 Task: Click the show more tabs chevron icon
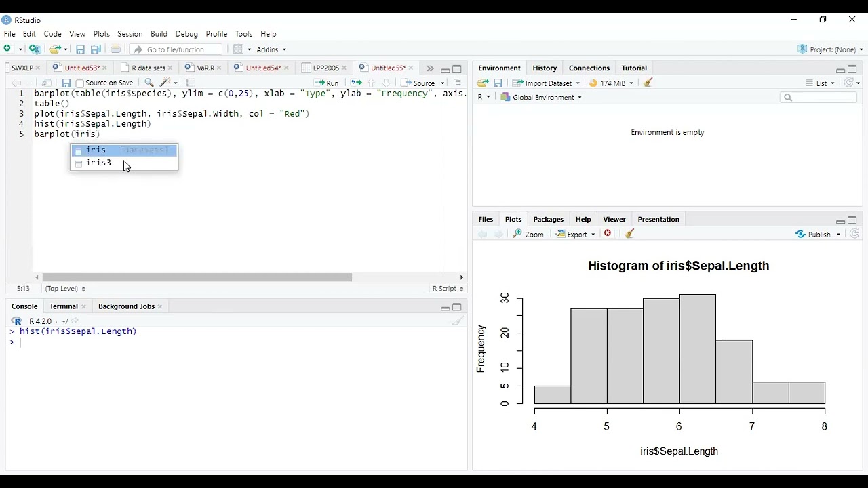point(429,68)
